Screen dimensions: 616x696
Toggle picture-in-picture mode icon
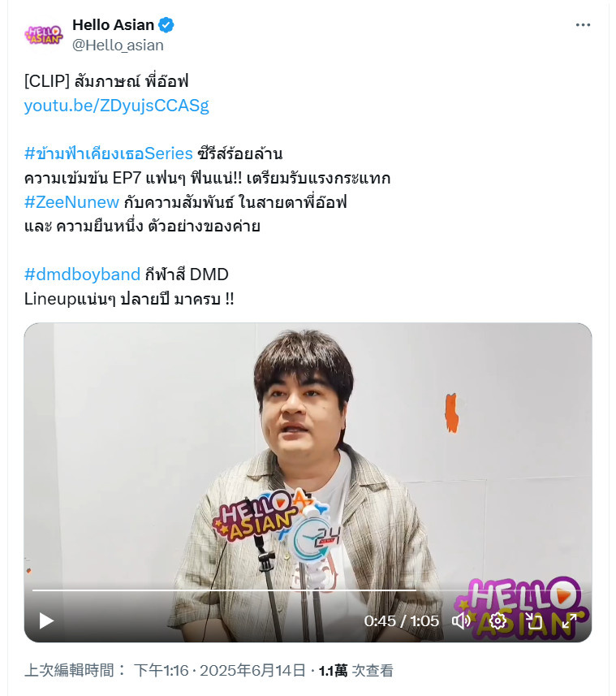[x=533, y=620]
